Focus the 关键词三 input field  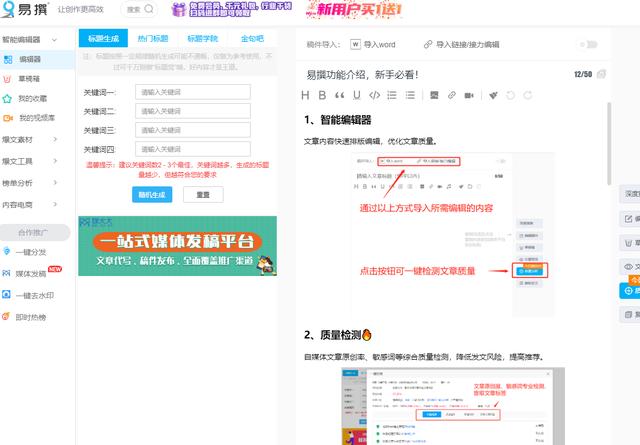coord(193,130)
